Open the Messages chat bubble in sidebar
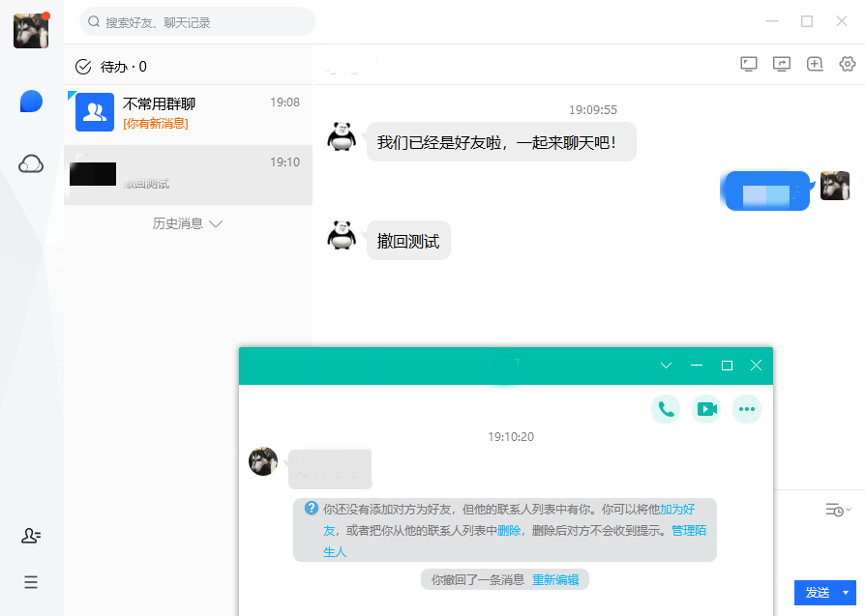The height and width of the screenshot is (616, 865). tap(31, 102)
